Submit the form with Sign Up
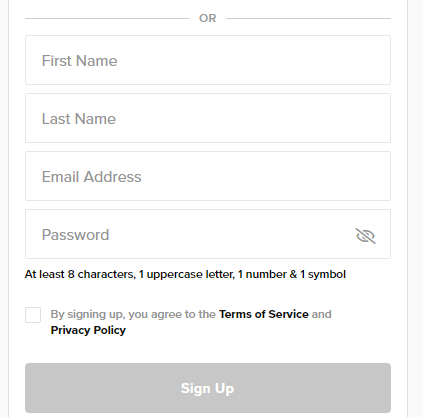Viewport: 423px width, 417px height. pos(208,388)
